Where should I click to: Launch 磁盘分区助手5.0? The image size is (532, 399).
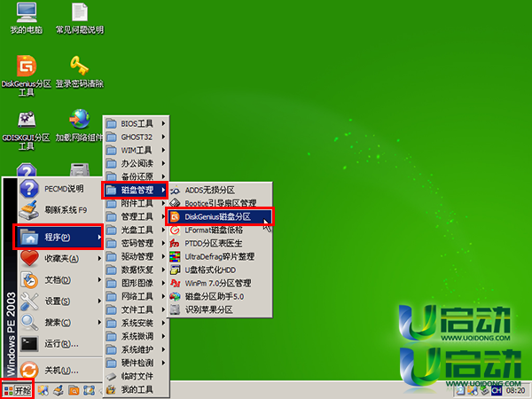(x=220, y=296)
